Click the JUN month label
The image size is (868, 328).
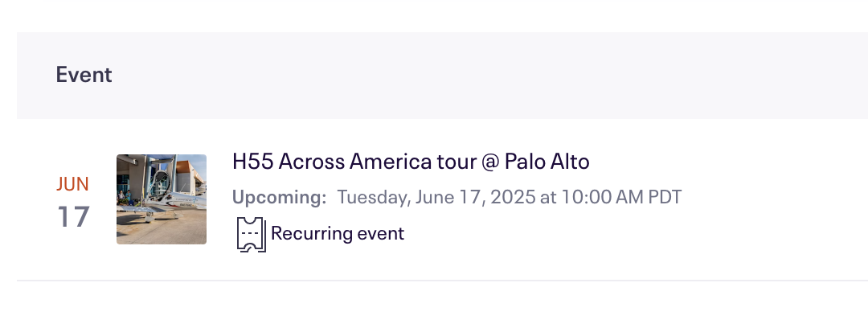(72, 184)
